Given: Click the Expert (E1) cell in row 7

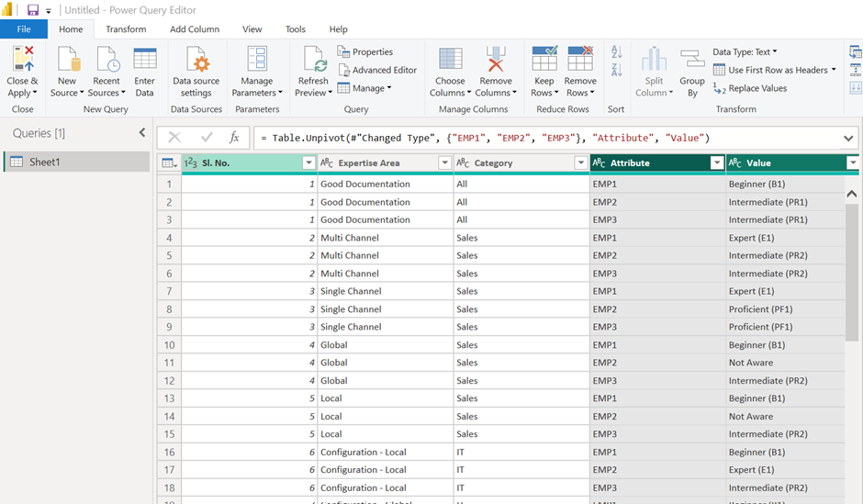Looking at the screenshot, I should pyautogui.click(x=785, y=291).
